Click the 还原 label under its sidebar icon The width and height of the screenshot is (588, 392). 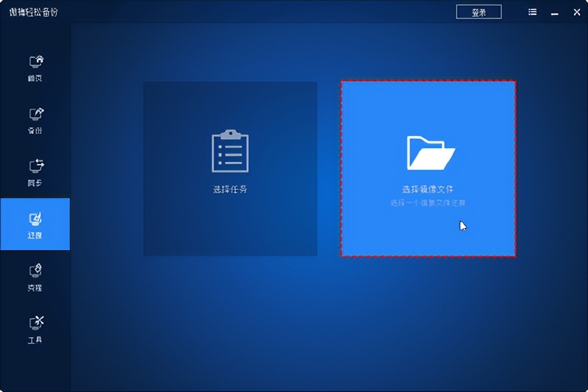pyautogui.click(x=35, y=235)
